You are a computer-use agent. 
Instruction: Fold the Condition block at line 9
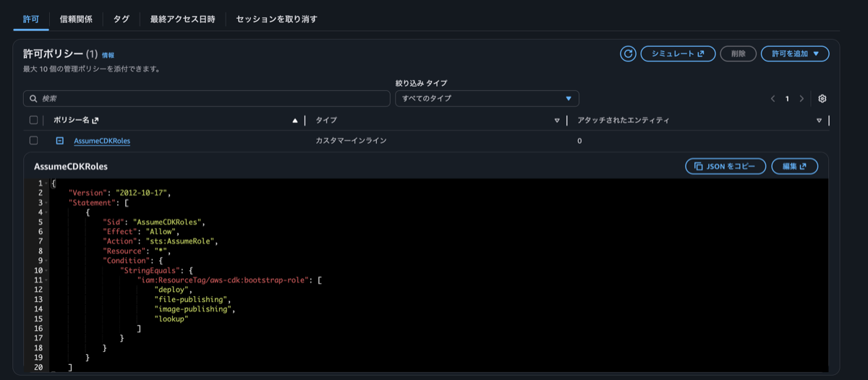(x=46, y=260)
